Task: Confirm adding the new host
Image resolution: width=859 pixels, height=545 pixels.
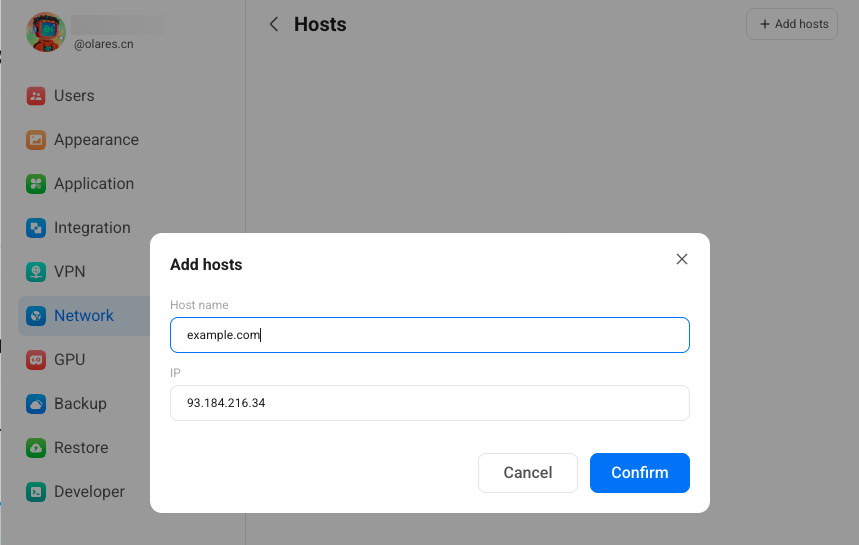Action: [639, 473]
